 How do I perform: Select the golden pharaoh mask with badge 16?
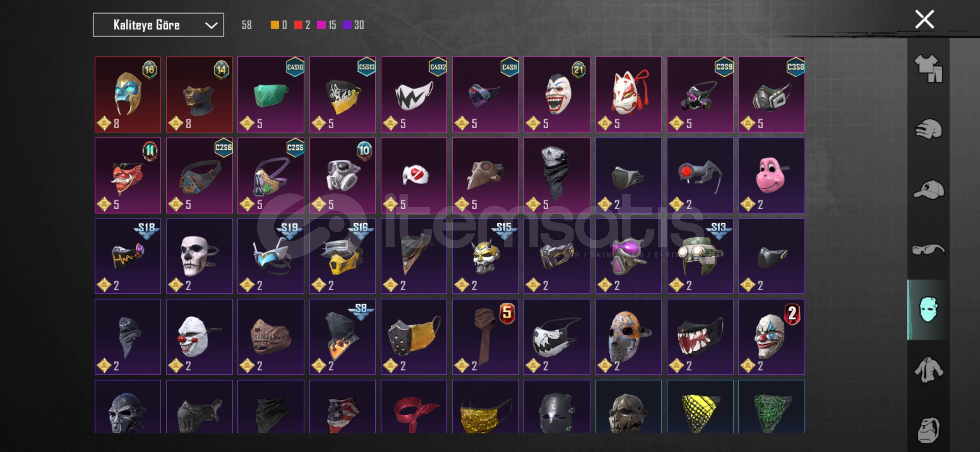(x=128, y=95)
